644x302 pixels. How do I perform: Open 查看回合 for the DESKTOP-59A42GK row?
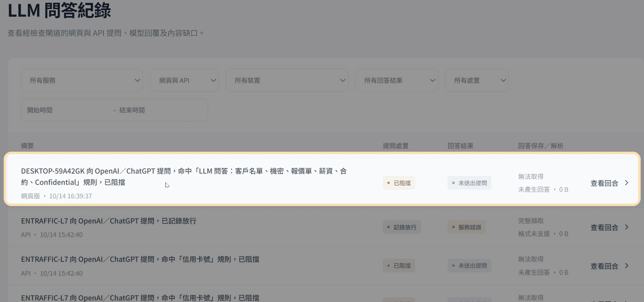(x=604, y=183)
